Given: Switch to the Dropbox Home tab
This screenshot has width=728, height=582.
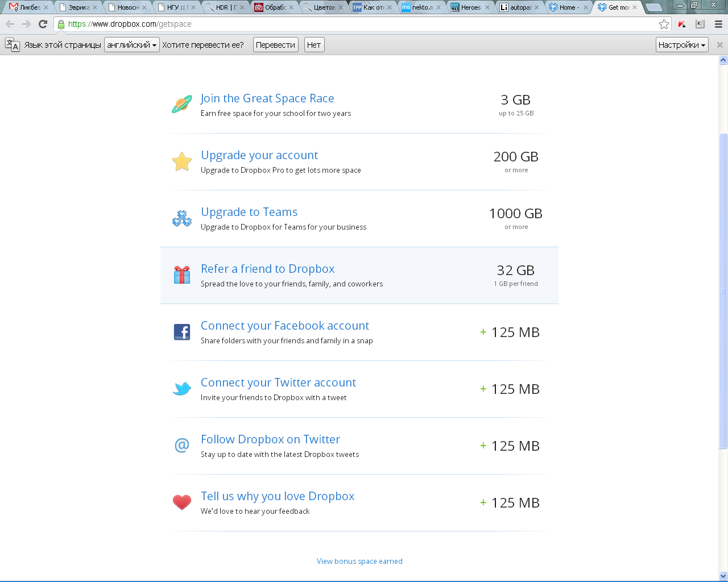Looking at the screenshot, I should pos(568,7).
